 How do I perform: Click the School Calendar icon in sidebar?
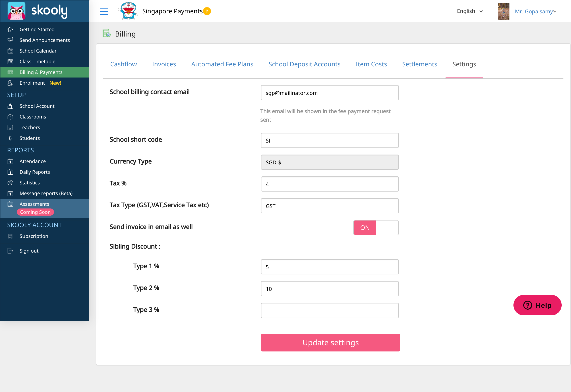tap(10, 51)
